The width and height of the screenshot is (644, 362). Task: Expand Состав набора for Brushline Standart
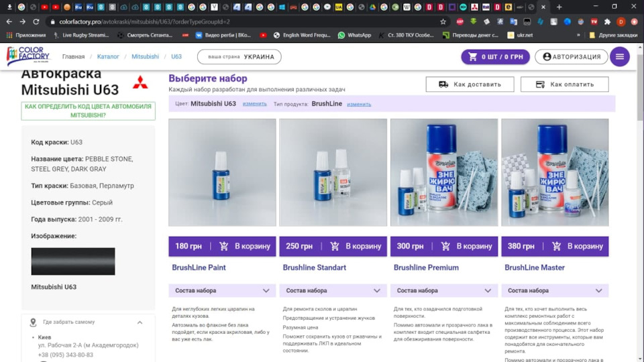click(333, 290)
